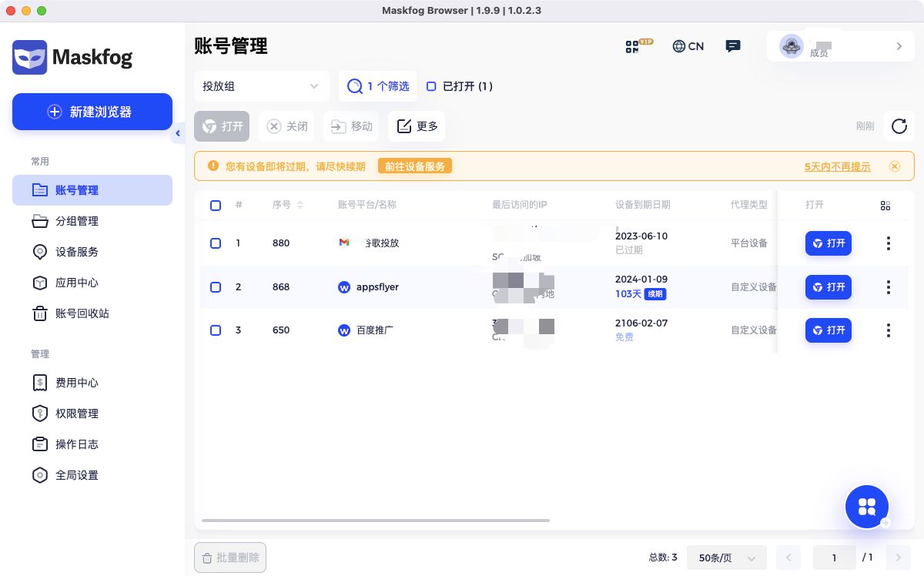
Task: Open 应用中心 in sidebar
Action: [x=92, y=283]
